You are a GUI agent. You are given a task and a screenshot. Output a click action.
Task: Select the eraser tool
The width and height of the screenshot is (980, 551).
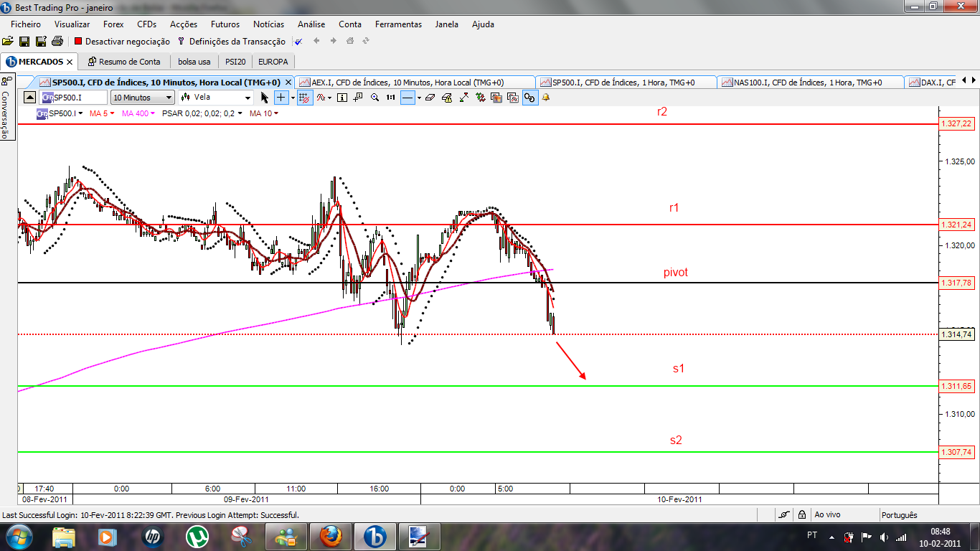coord(430,97)
